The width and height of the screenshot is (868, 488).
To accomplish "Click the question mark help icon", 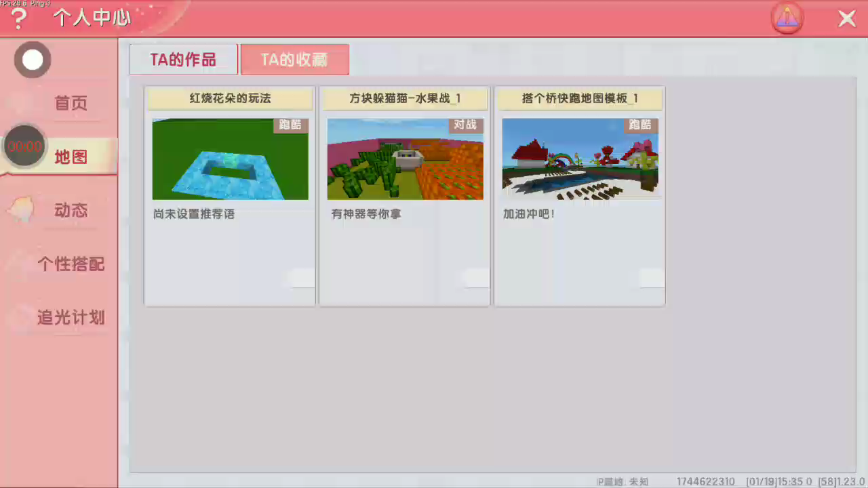I will [x=18, y=18].
